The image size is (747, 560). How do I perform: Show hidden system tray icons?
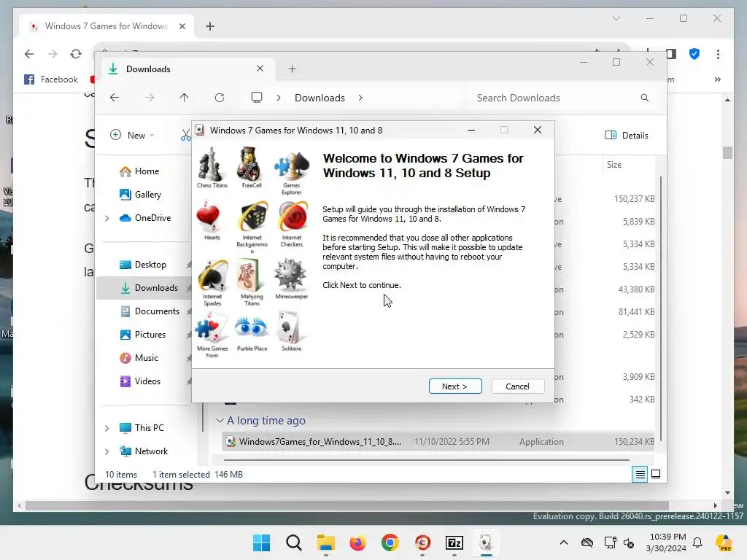[564, 542]
